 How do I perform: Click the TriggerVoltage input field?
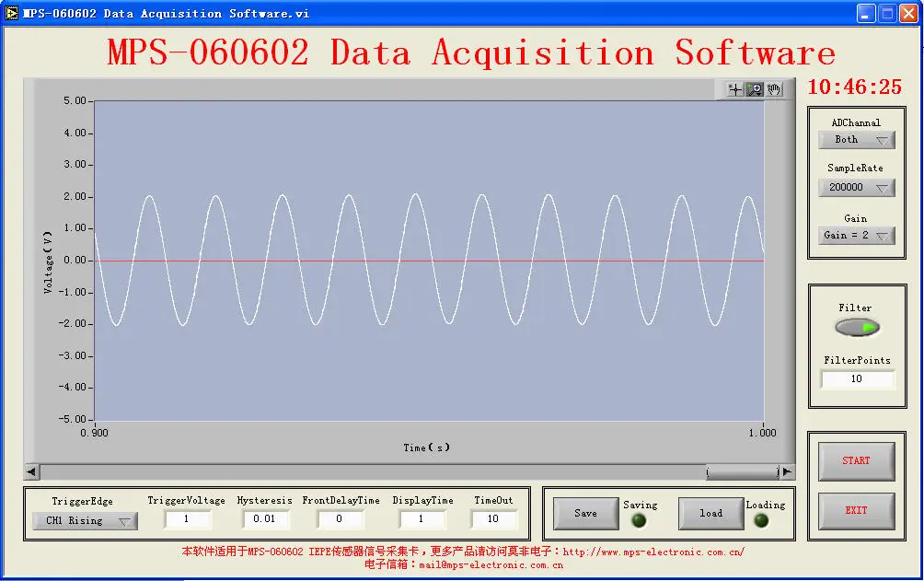pos(187,519)
